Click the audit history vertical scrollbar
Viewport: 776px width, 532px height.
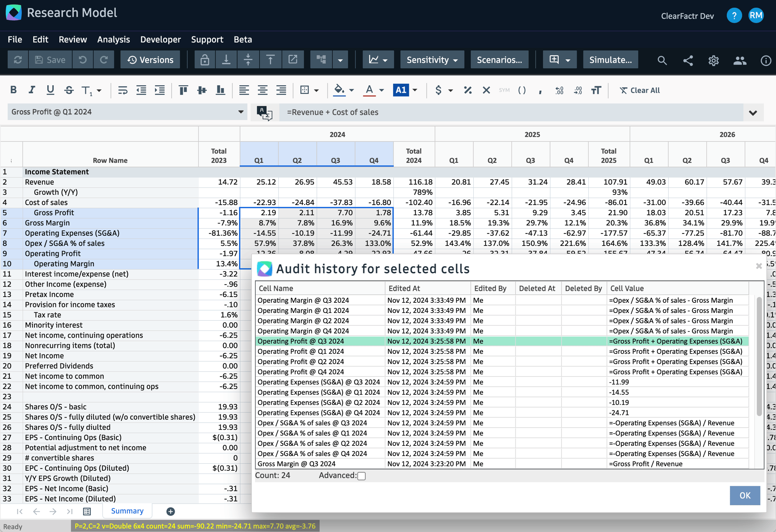pos(759,357)
